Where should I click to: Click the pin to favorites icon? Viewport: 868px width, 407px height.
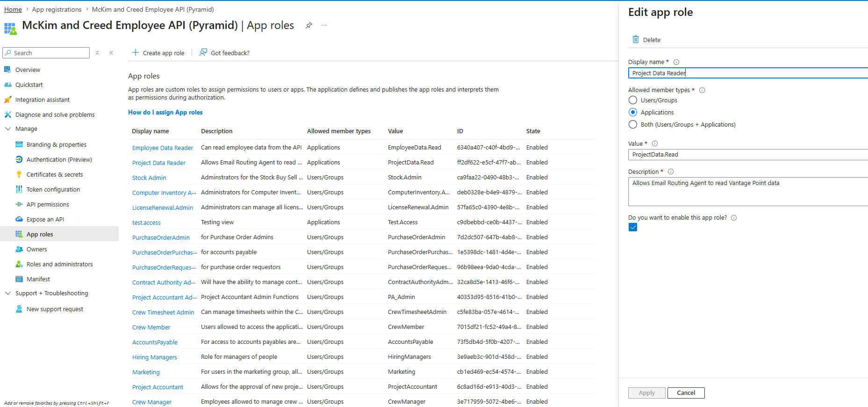click(309, 25)
